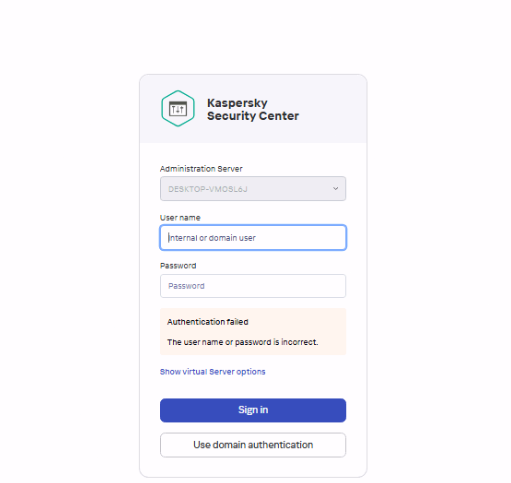511x483 pixels.
Task: Click the Authentication failed heading
Action: point(208,322)
